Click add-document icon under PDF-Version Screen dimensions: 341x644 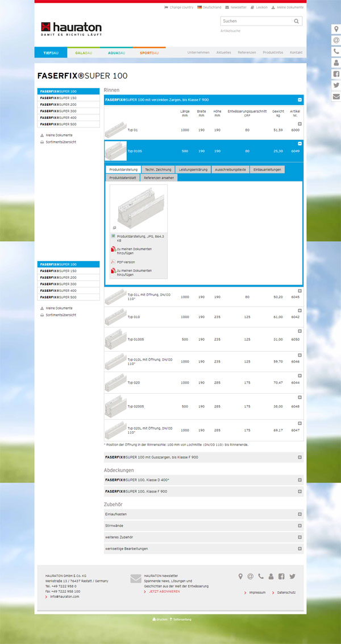(x=113, y=271)
